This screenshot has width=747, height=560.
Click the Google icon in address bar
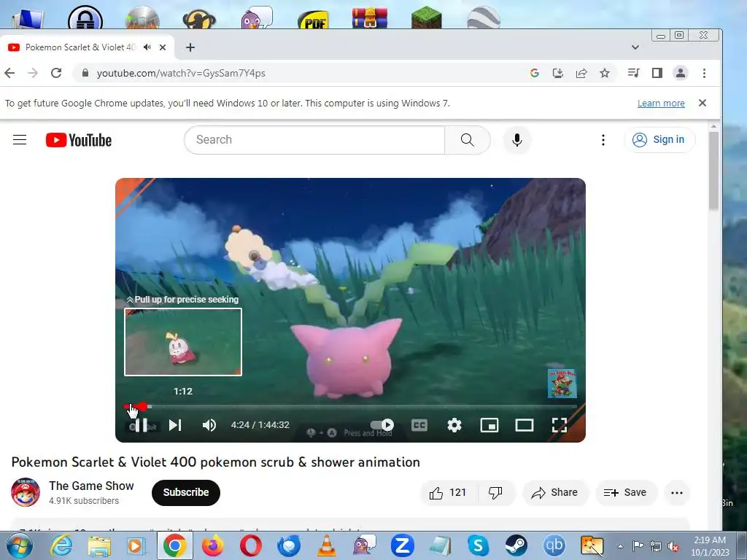[x=535, y=73]
